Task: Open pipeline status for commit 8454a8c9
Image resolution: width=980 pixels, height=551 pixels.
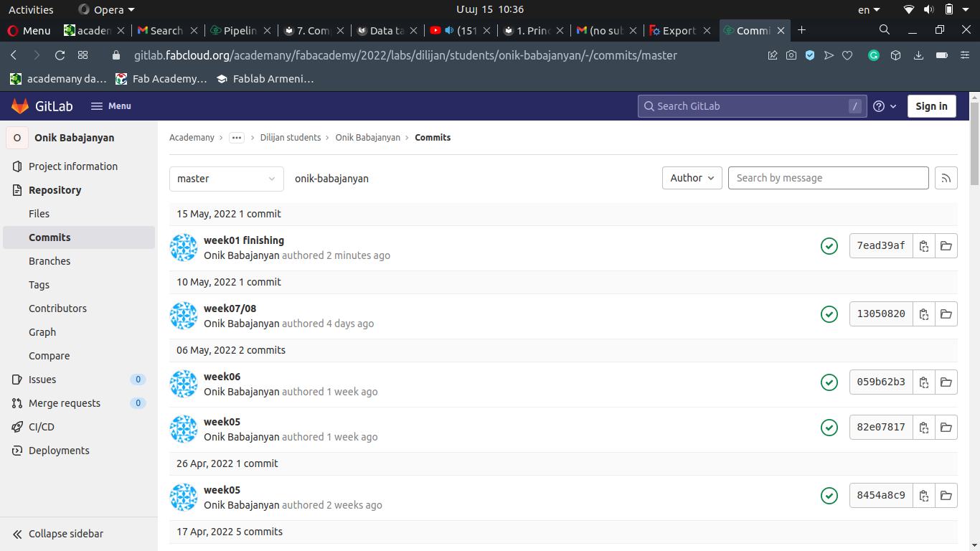Action: pyautogui.click(x=829, y=496)
